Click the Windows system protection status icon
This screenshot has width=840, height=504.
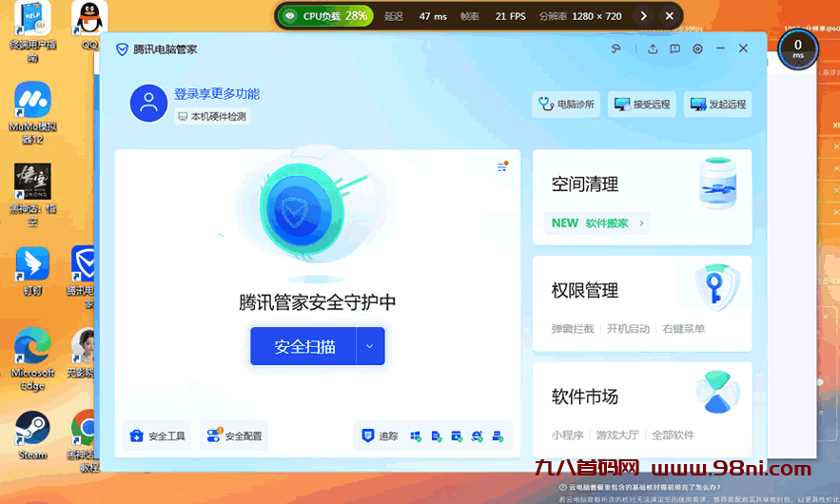pyautogui.click(x=416, y=436)
